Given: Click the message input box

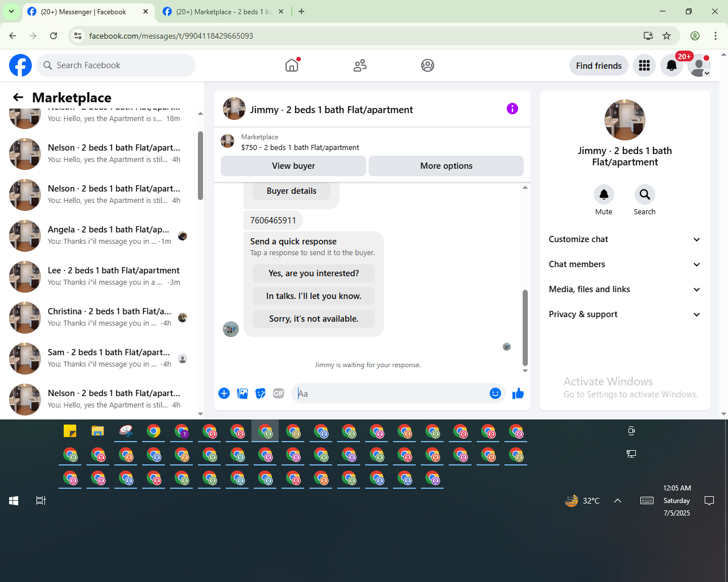Looking at the screenshot, I should click(x=390, y=393).
